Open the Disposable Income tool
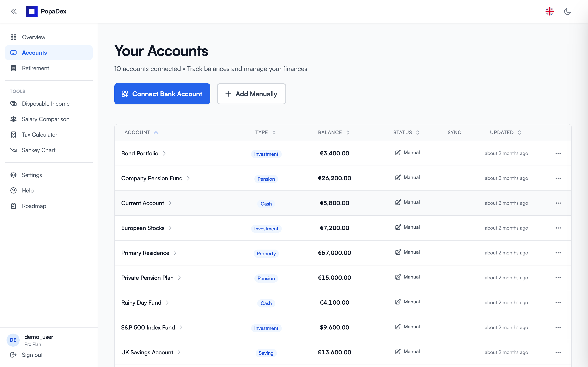 pyautogui.click(x=46, y=104)
